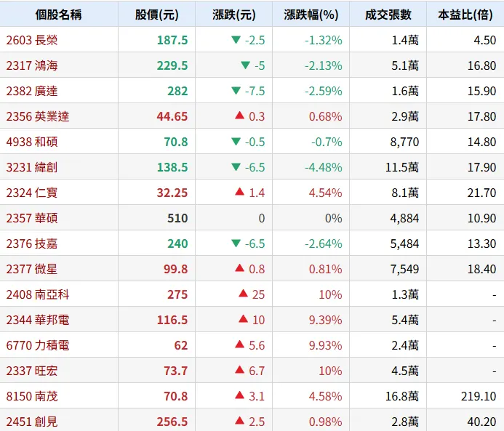Select the price 62 for 力積電
504x431 pixels.
pos(181,345)
